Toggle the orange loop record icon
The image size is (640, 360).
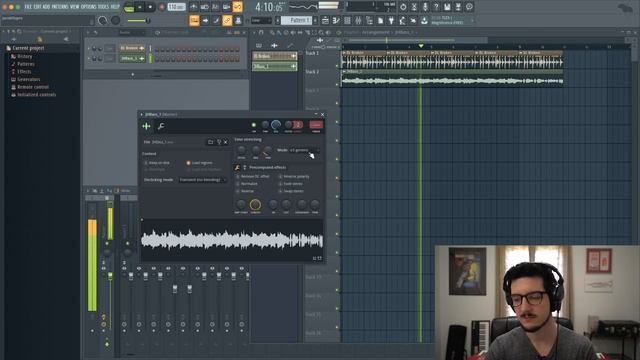tap(238, 7)
